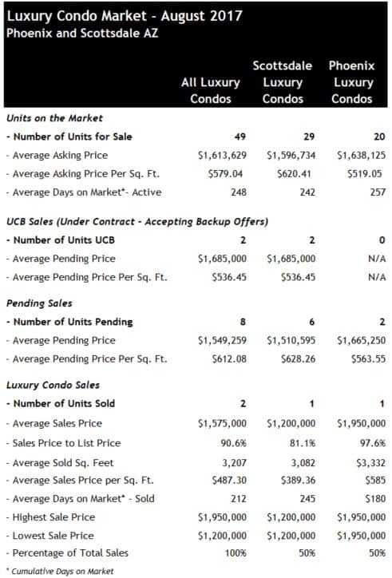Click the Pending Sales section heading
Image resolution: width=392 pixels, height=578 pixels.
coord(39,303)
